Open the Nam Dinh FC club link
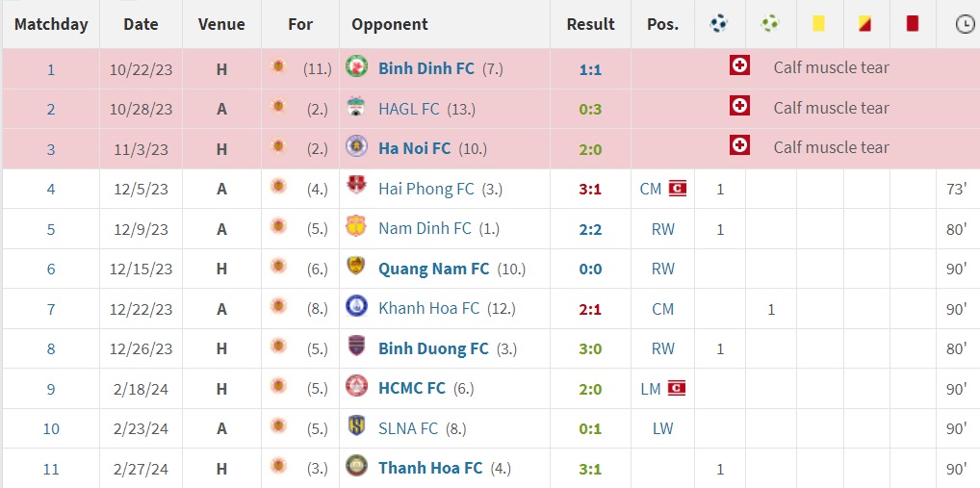The image size is (980, 488). pyautogui.click(x=425, y=229)
